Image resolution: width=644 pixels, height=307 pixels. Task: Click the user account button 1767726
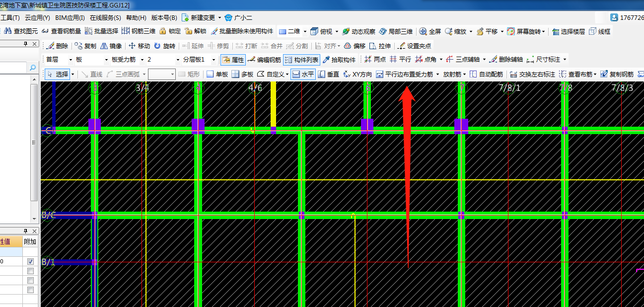click(x=627, y=17)
